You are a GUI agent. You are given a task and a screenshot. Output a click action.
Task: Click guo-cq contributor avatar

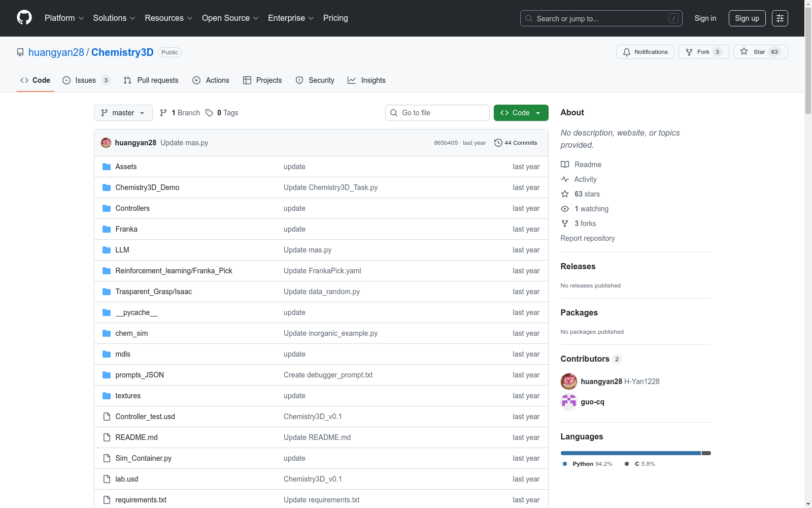[569, 402]
